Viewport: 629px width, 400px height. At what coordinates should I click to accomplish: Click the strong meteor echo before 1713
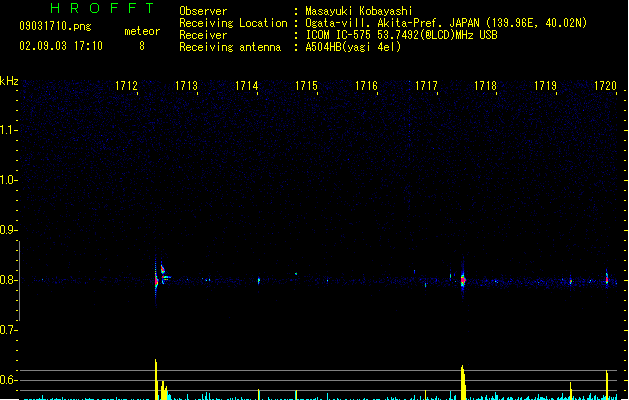[x=156, y=280]
